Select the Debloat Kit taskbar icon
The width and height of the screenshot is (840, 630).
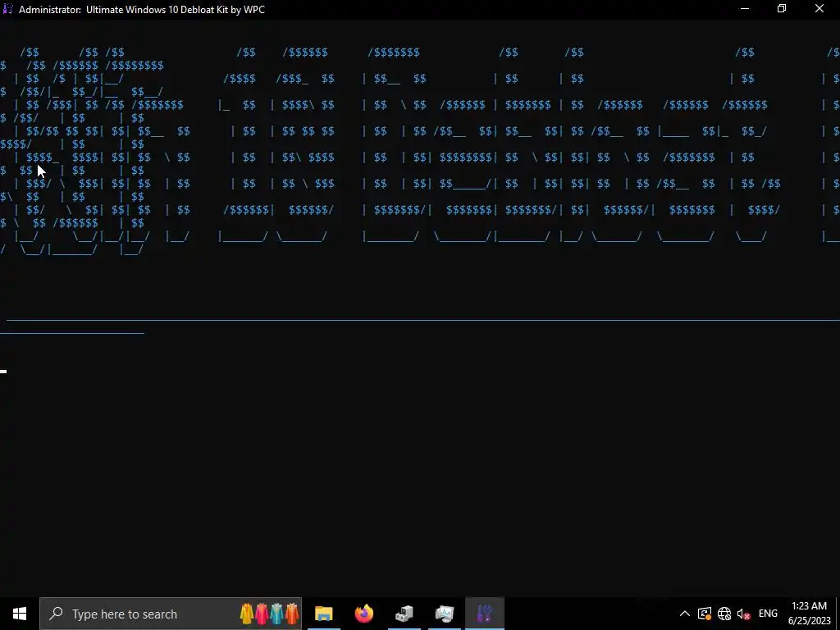(485, 614)
